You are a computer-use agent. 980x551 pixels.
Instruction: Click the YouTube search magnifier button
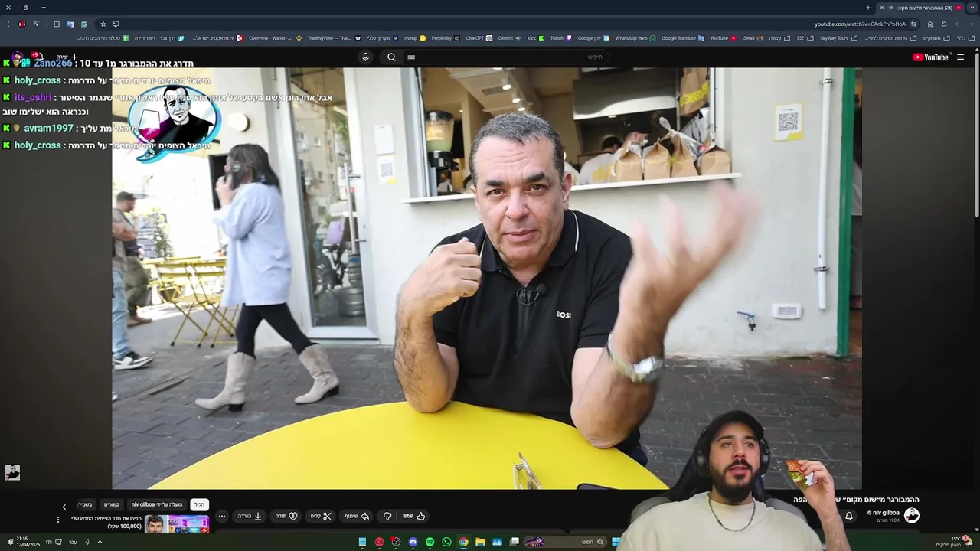point(391,57)
